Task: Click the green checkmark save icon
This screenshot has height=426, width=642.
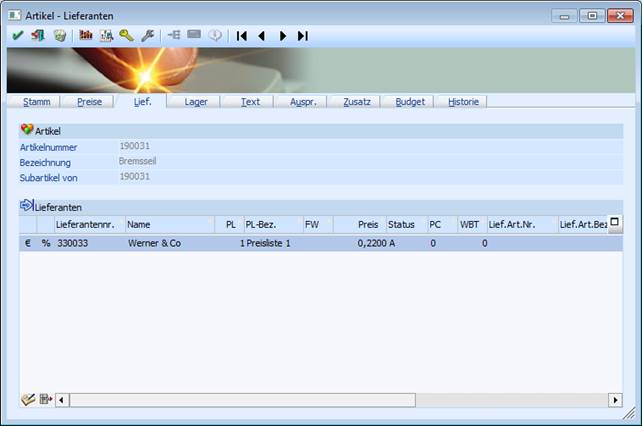Action: point(17,35)
